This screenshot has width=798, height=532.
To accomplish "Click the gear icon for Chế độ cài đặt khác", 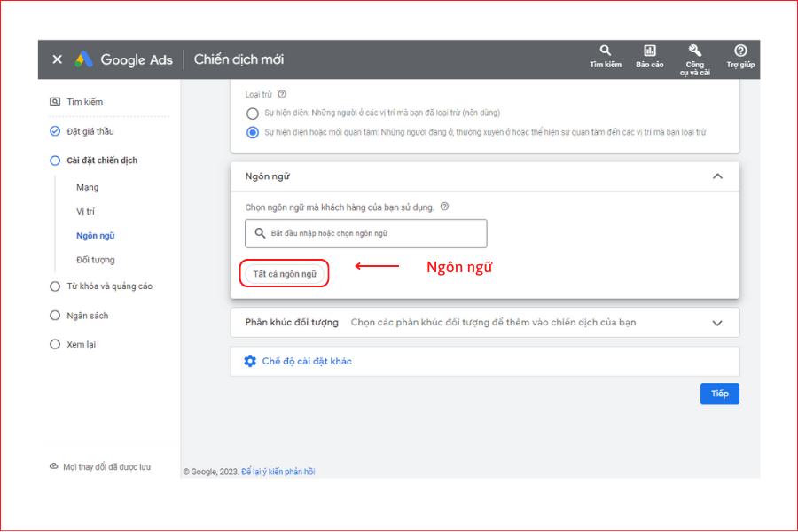I will 250,361.
